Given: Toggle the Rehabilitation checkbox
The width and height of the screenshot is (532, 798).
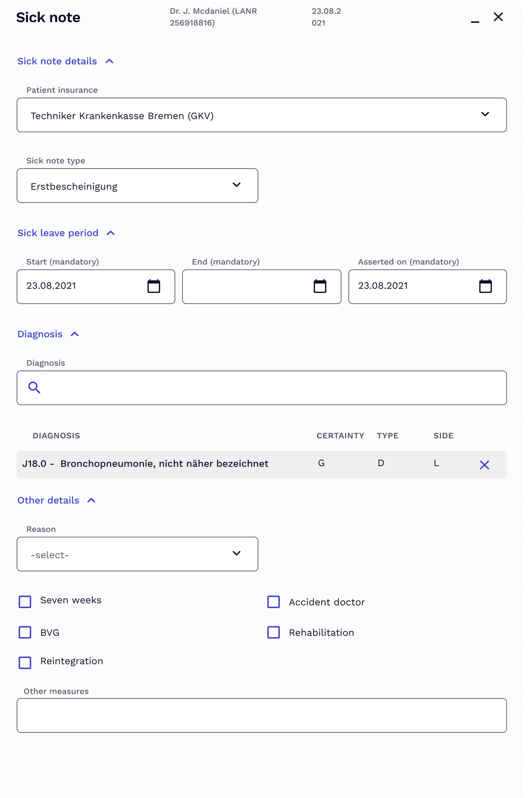Looking at the screenshot, I should (x=273, y=632).
